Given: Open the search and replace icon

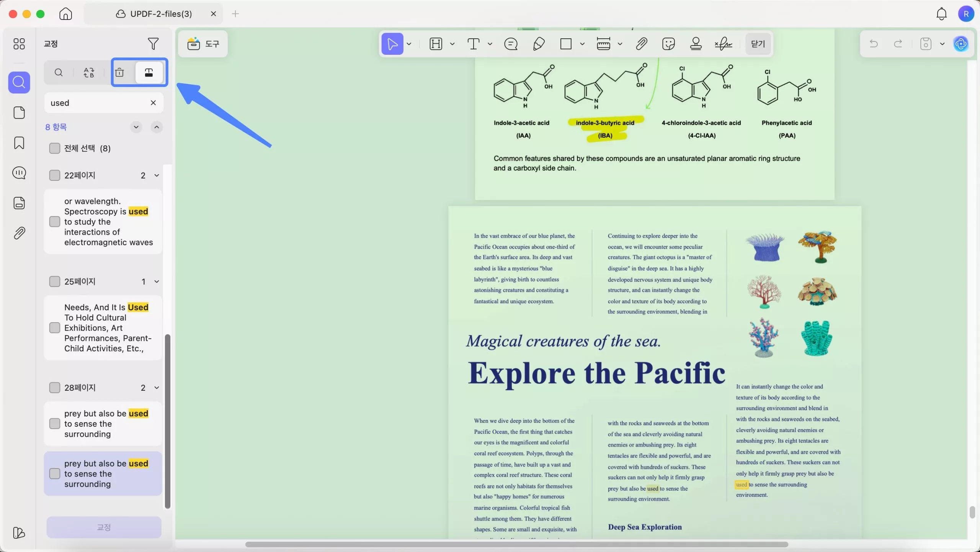Looking at the screenshot, I should [x=89, y=72].
